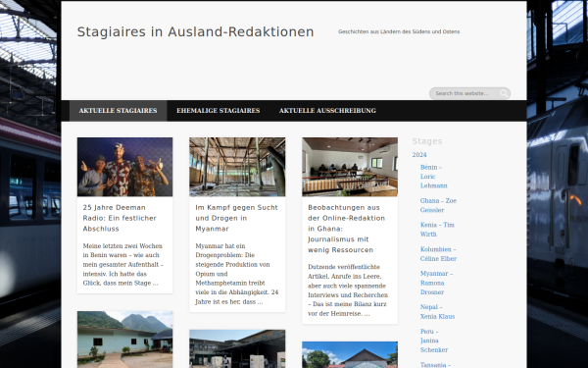The height and width of the screenshot is (368, 588).
Task: Open 'Kolumbien – Céline Elber' link
Action: 438,254
